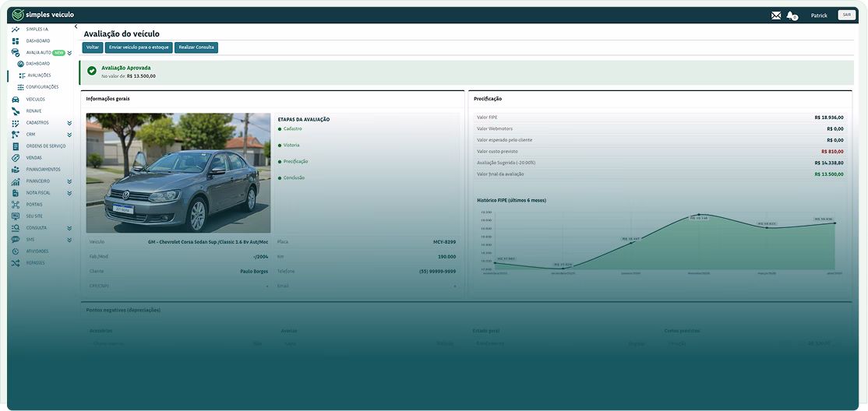Click the Financeiro chart icon
868x411 pixels.
tap(16, 181)
